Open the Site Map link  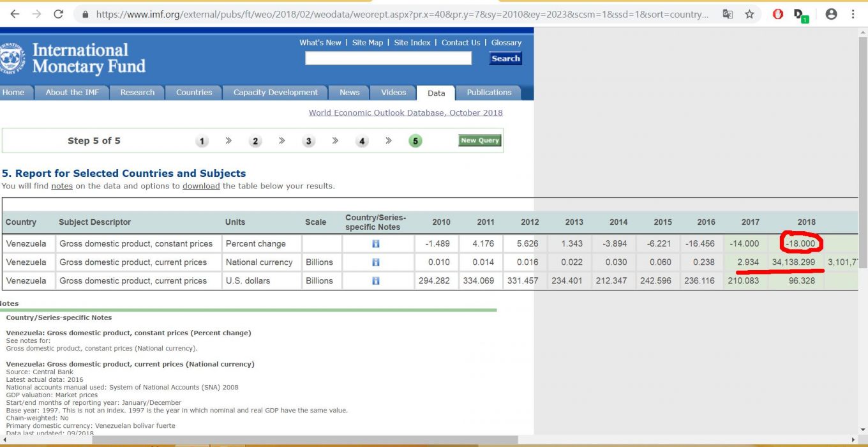point(368,43)
